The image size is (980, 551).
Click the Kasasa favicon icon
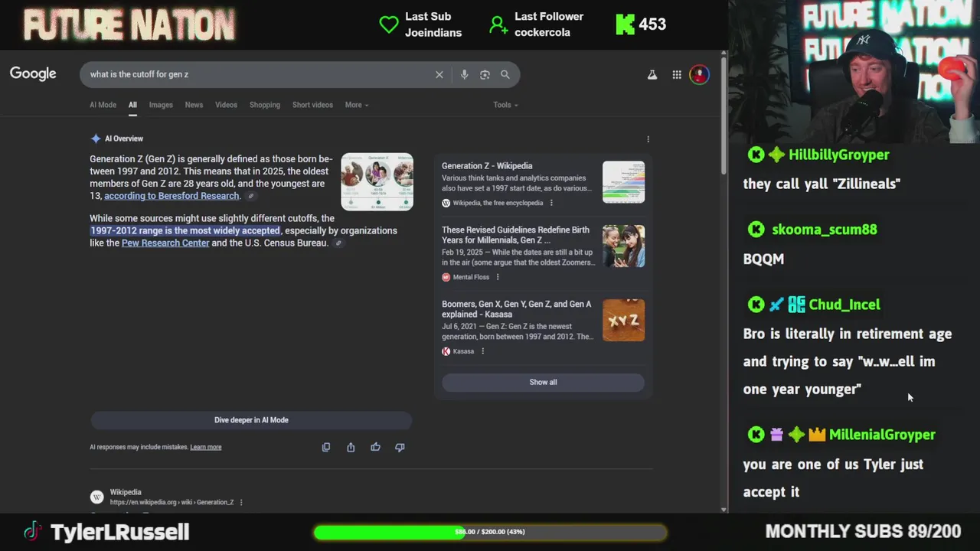pos(446,351)
